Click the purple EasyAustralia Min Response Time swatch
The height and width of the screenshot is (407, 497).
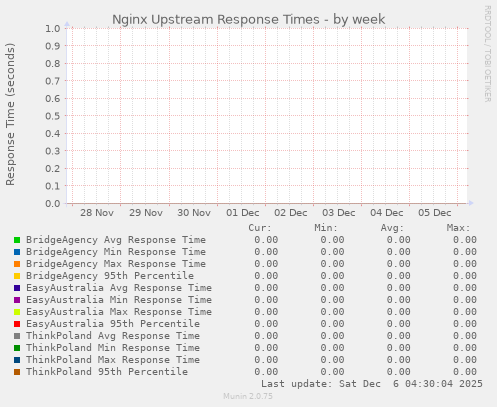[x=17, y=300]
